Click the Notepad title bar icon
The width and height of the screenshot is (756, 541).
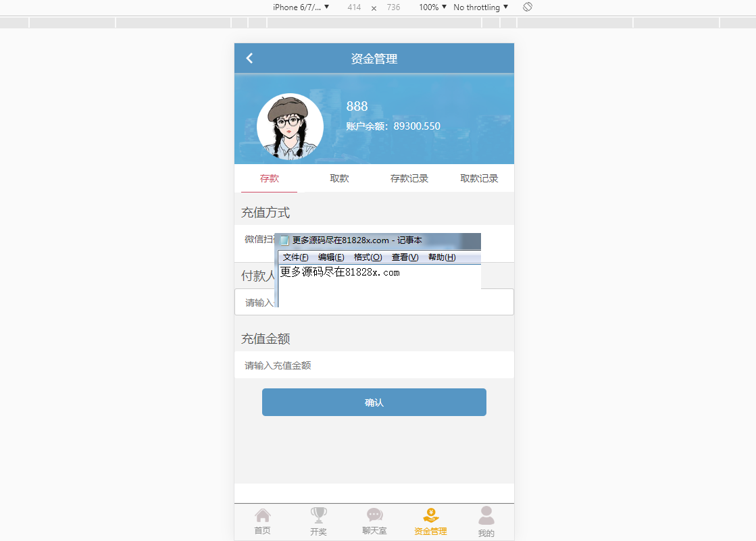[284, 240]
